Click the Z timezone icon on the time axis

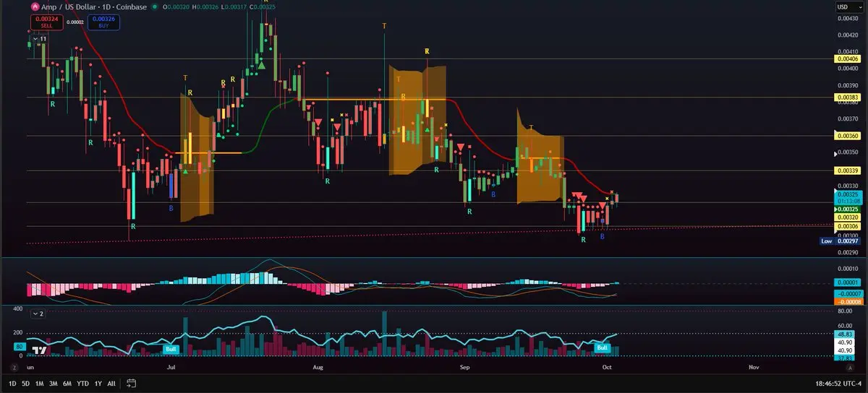click(13, 368)
